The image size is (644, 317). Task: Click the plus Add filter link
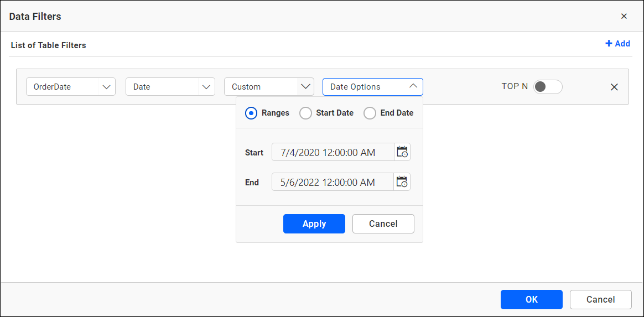(617, 44)
